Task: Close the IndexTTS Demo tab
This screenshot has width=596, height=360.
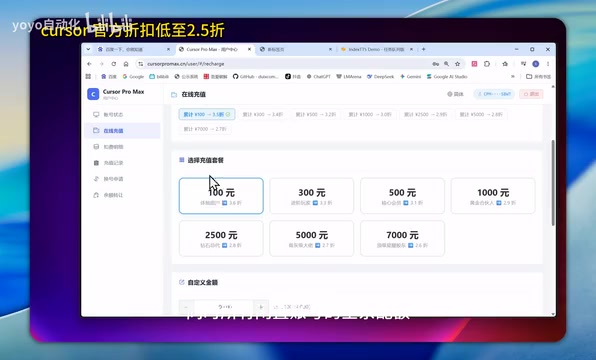Action: (x=412, y=49)
